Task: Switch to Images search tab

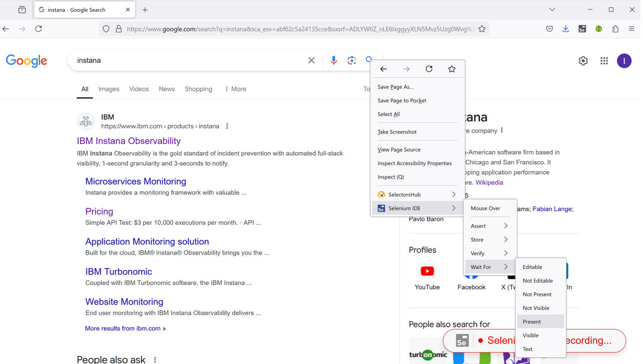Action: pos(109,89)
